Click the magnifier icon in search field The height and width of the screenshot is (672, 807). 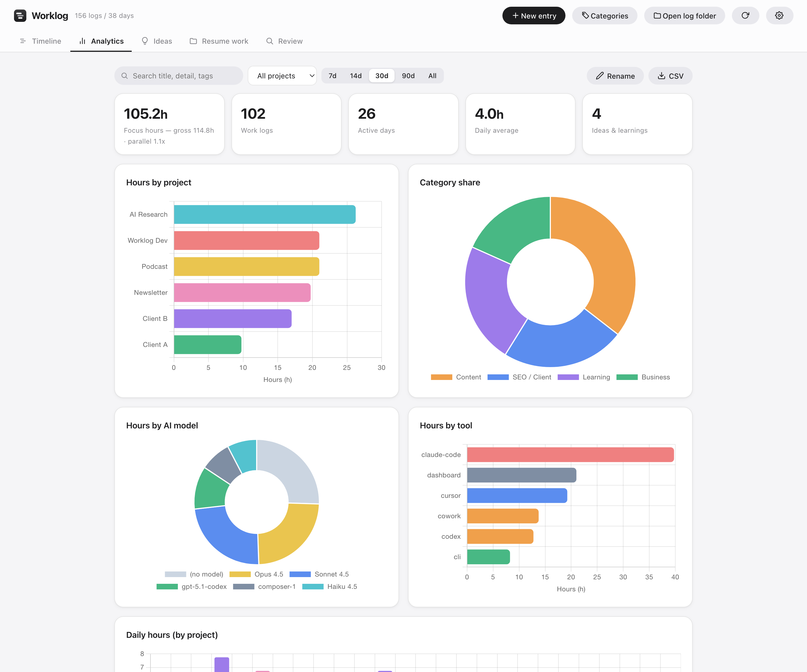(124, 76)
